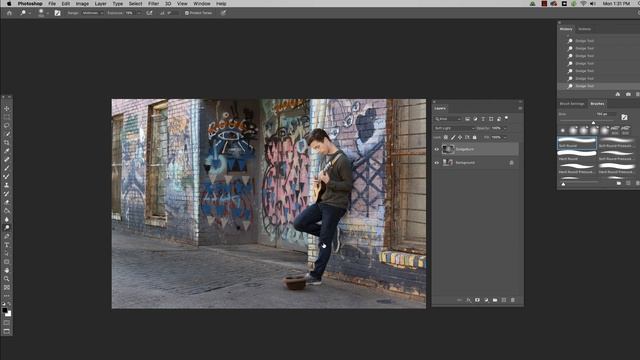Screen dimensions: 640x360
Task: Select the Eraser tool
Action: point(7,202)
